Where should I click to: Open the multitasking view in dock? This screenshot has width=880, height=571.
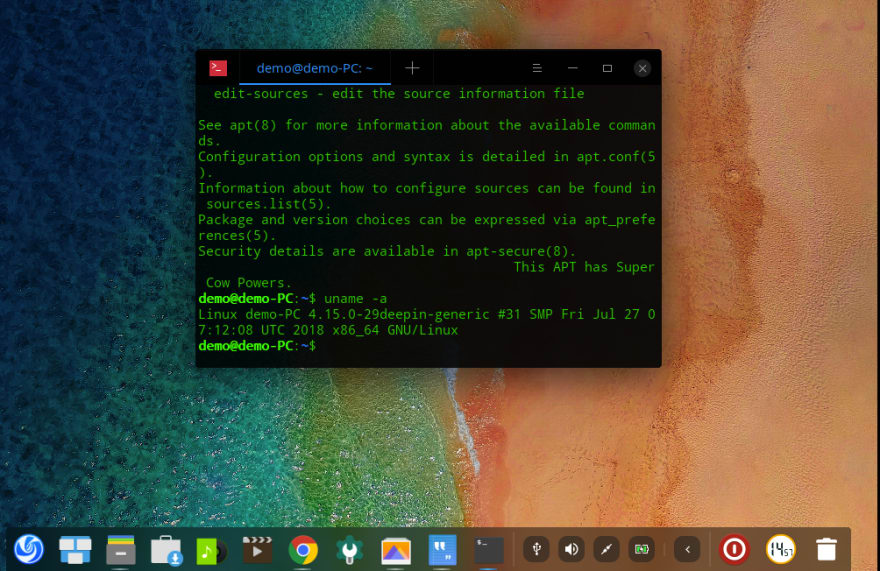click(75, 550)
